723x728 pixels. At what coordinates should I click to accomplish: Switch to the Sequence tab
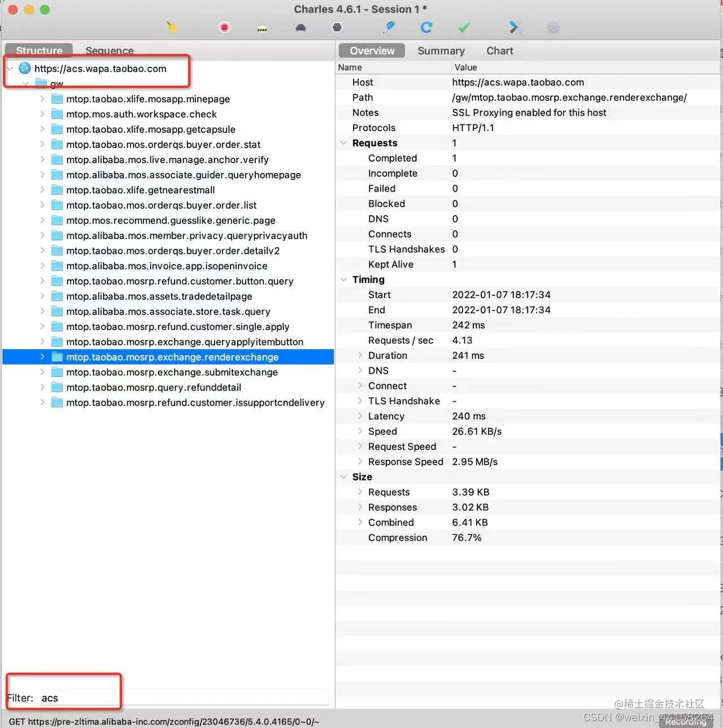[110, 50]
